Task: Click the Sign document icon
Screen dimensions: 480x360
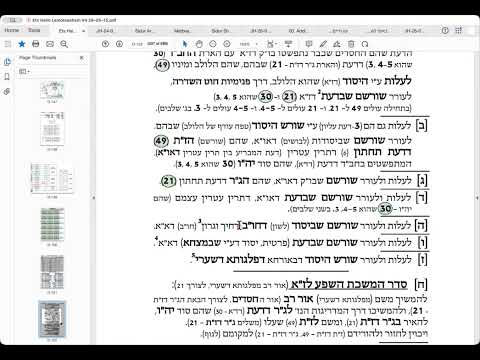Action: (x=337, y=44)
